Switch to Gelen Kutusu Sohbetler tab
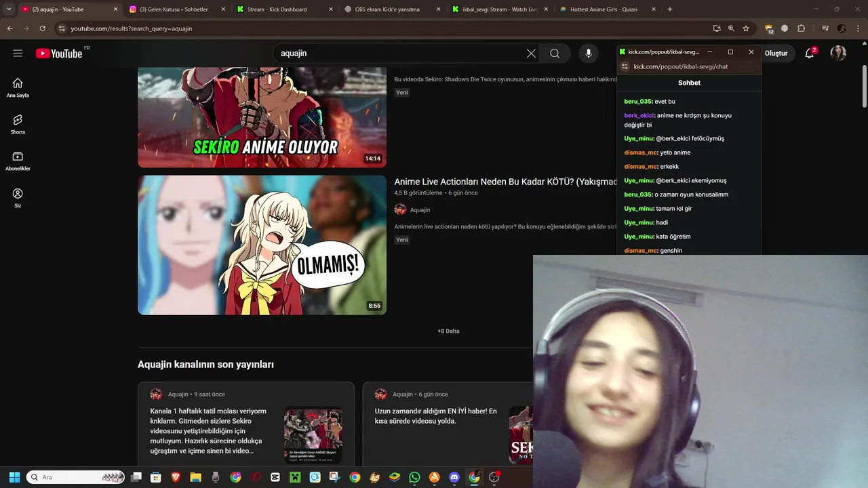This screenshot has width=868, height=488. click(176, 9)
